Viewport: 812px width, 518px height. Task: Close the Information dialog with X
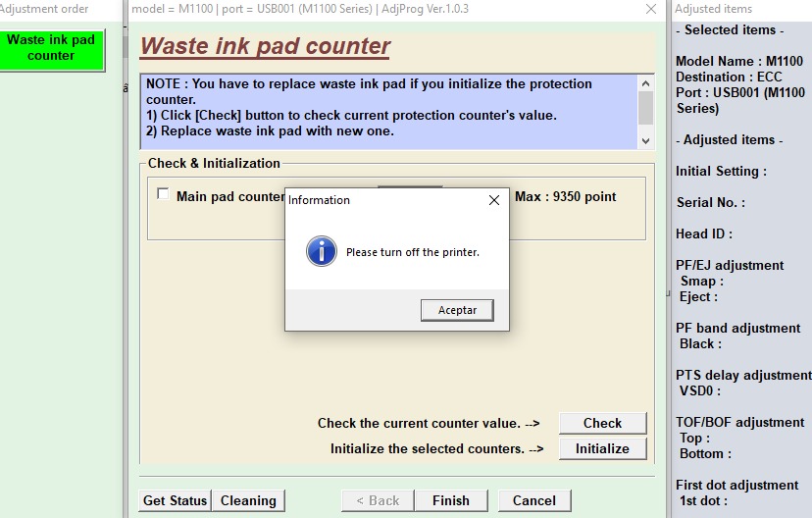pyautogui.click(x=494, y=200)
